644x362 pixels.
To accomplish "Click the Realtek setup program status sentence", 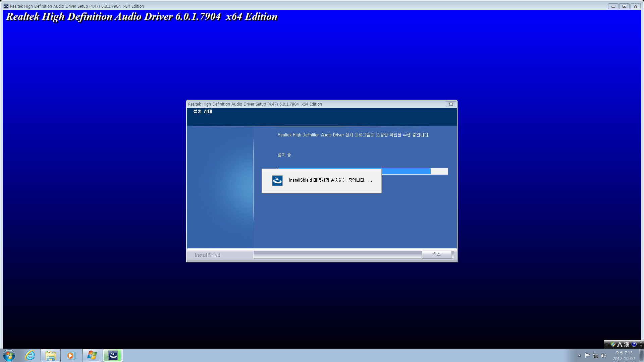I will coord(353,135).
